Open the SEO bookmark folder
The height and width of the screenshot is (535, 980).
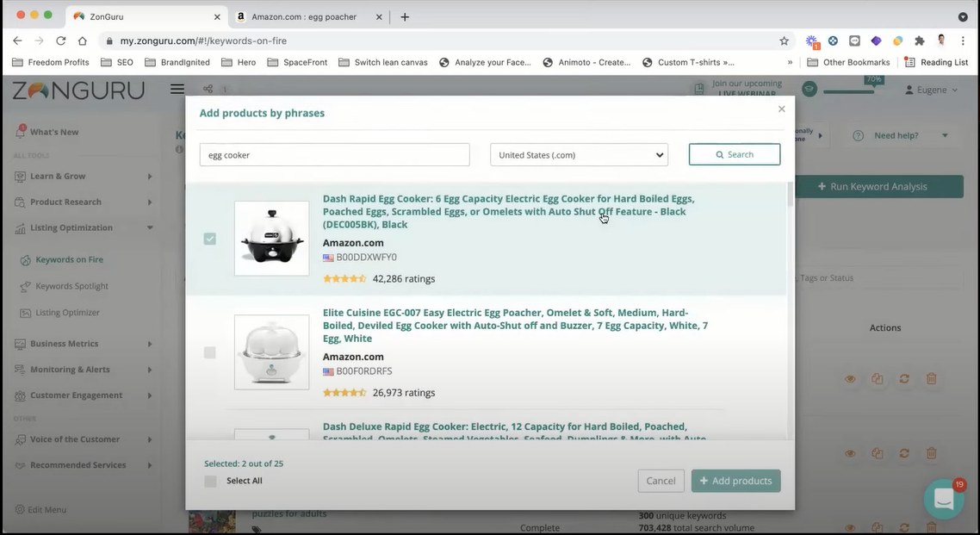point(117,62)
